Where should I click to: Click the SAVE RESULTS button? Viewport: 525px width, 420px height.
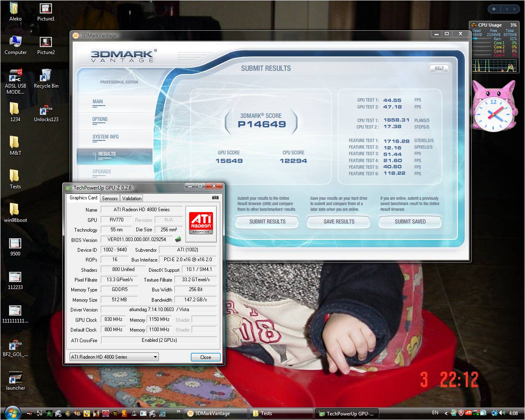tap(339, 221)
